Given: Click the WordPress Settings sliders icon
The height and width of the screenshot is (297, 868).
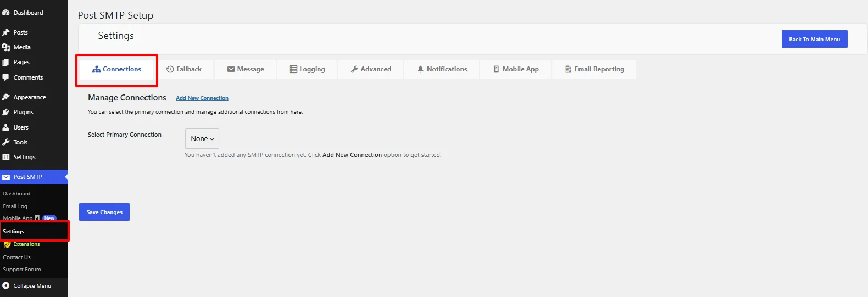Looking at the screenshot, I should coord(6,157).
